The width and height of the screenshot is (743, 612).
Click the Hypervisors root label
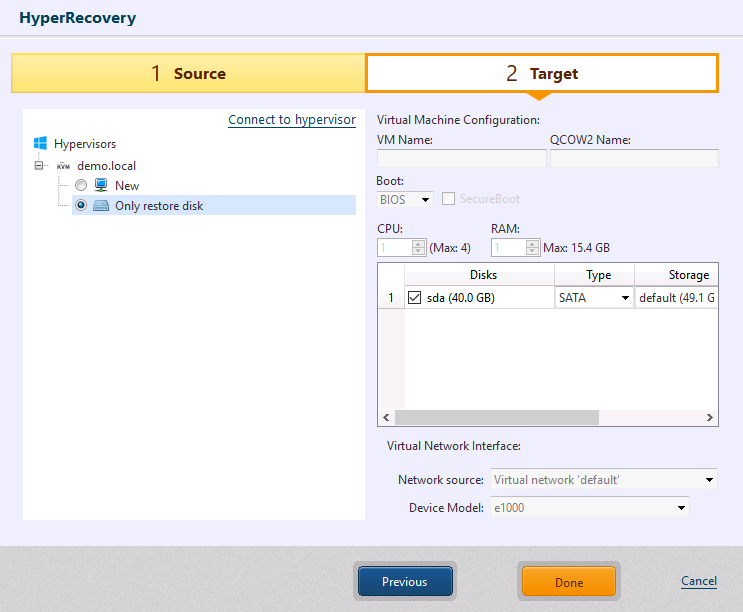tap(85, 144)
